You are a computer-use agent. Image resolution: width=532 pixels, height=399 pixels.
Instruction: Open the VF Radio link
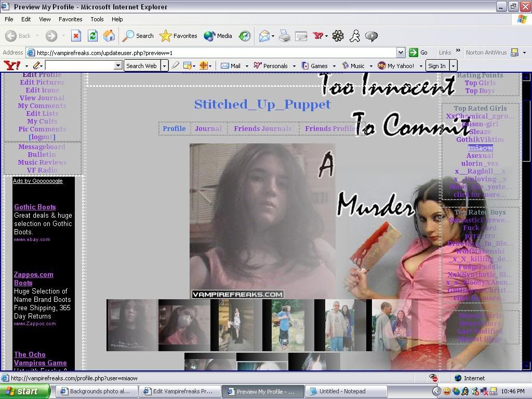(x=42, y=170)
